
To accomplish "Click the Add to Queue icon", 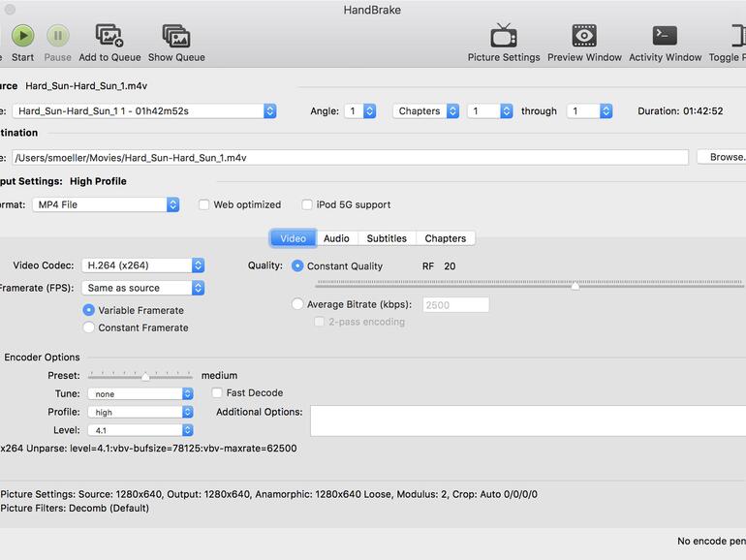I will click(x=109, y=36).
